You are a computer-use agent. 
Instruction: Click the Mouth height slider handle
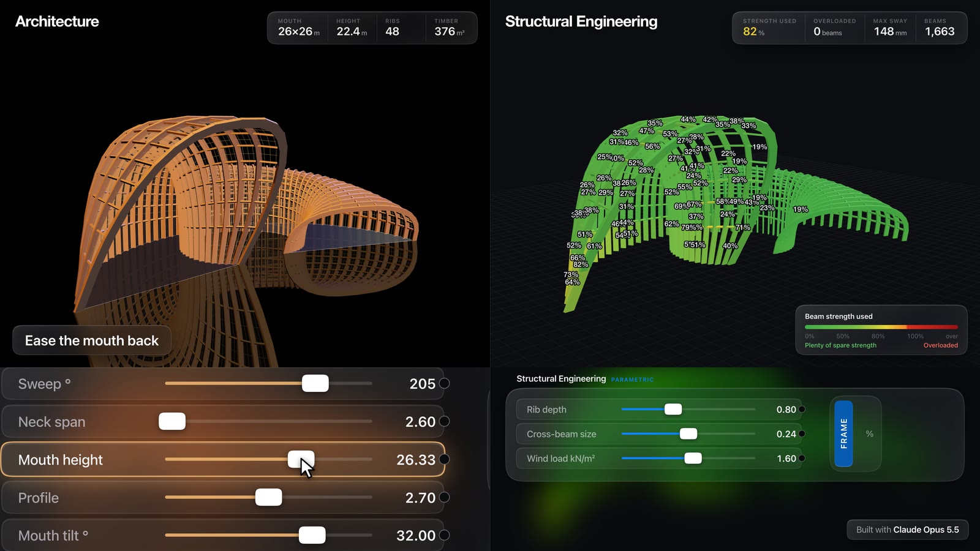tap(301, 459)
